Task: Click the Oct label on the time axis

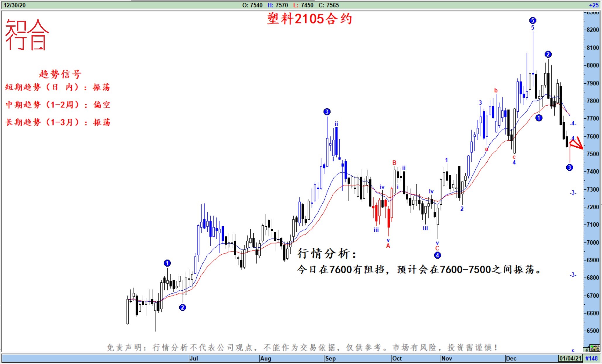Action: (397, 358)
